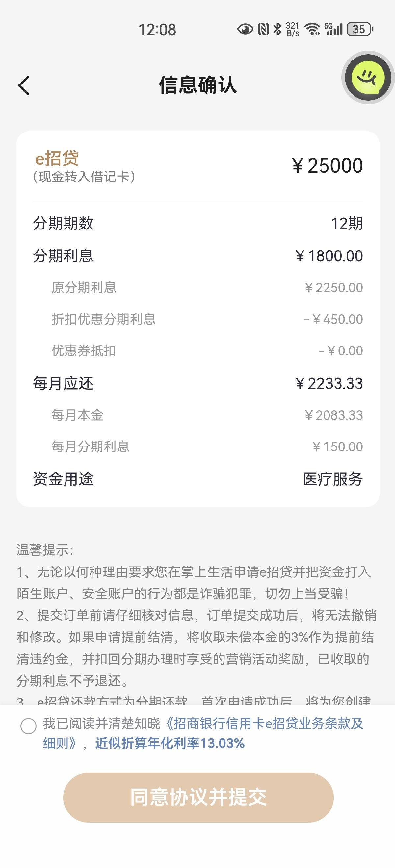
Task: Tap 近似折算年化利率13.03% text
Action: point(170,743)
